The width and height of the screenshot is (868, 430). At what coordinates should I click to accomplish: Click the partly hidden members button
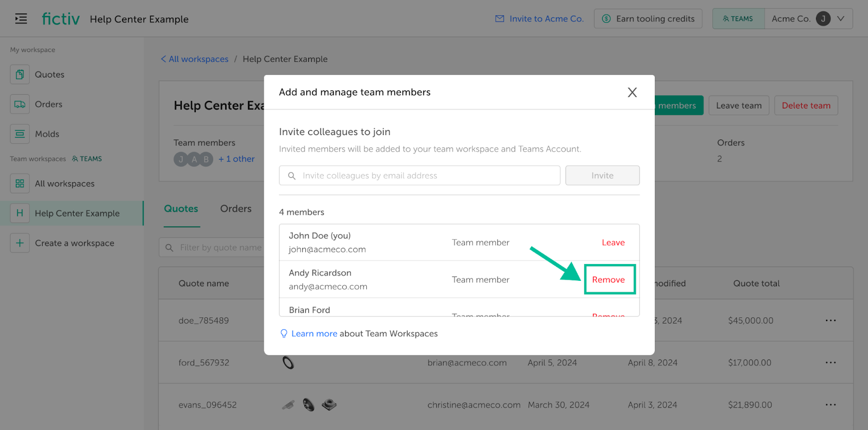(679, 105)
